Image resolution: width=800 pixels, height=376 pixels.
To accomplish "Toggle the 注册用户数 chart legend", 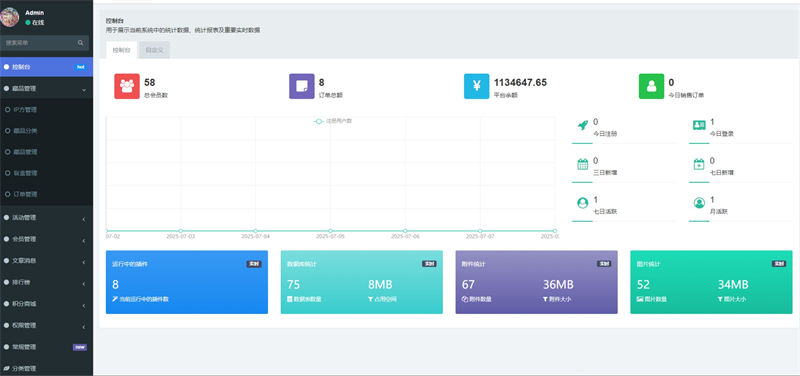I will (333, 121).
